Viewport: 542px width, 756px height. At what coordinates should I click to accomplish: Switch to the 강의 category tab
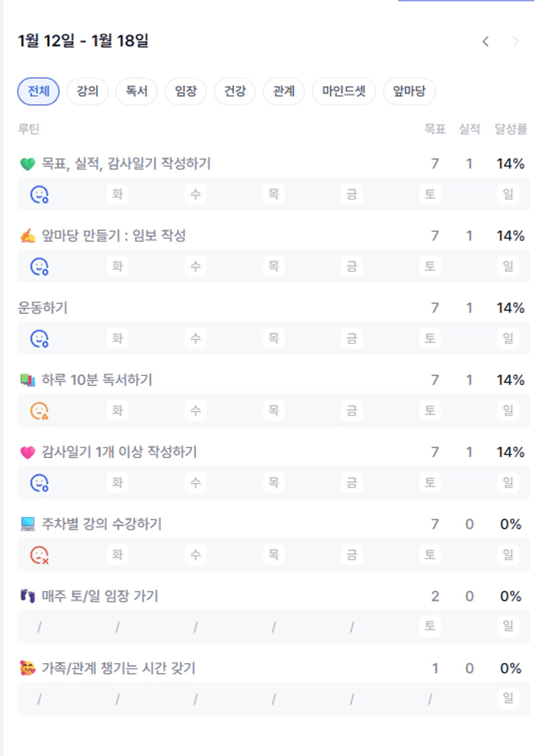click(88, 92)
